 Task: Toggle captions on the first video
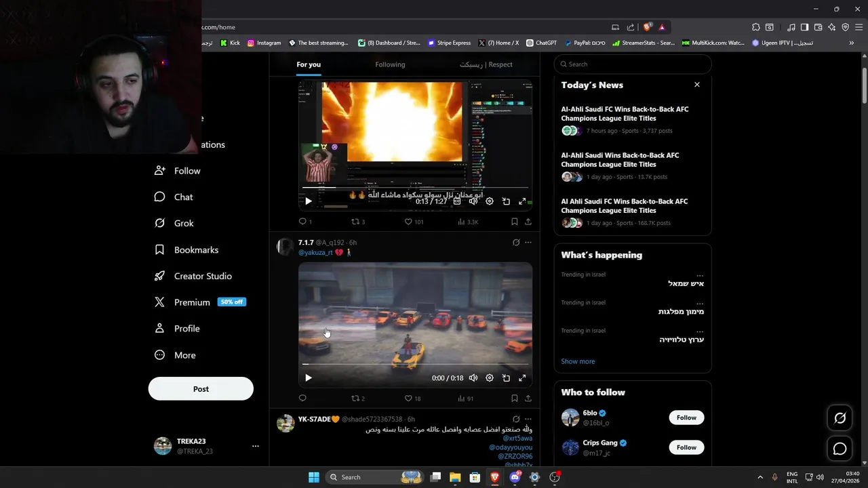457,201
